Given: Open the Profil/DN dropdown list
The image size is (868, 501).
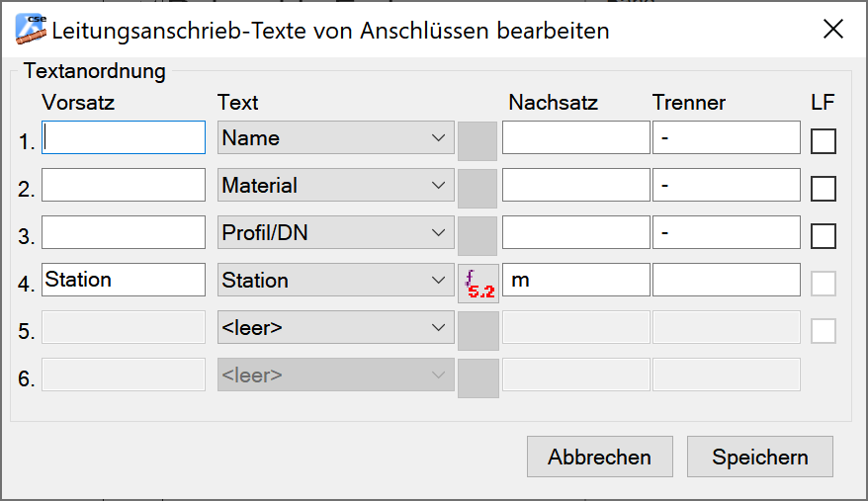Looking at the screenshot, I should click(335, 233).
